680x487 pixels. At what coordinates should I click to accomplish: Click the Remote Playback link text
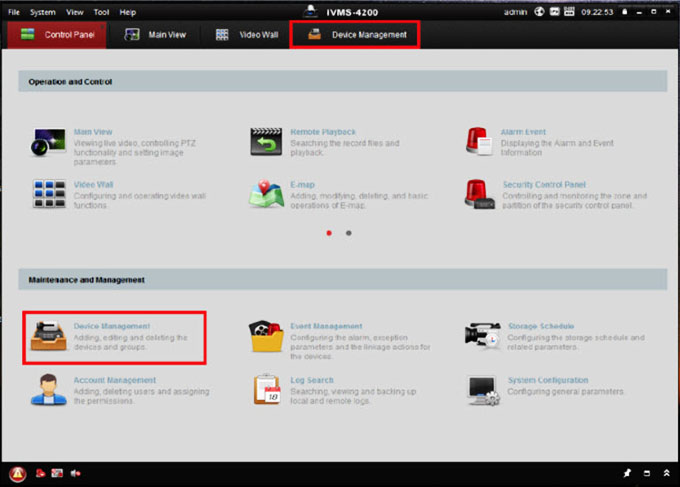(x=323, y=132)
